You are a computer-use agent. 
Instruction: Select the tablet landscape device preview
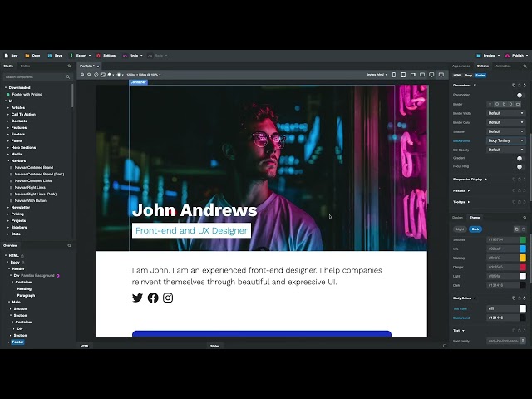pos(413,75)
